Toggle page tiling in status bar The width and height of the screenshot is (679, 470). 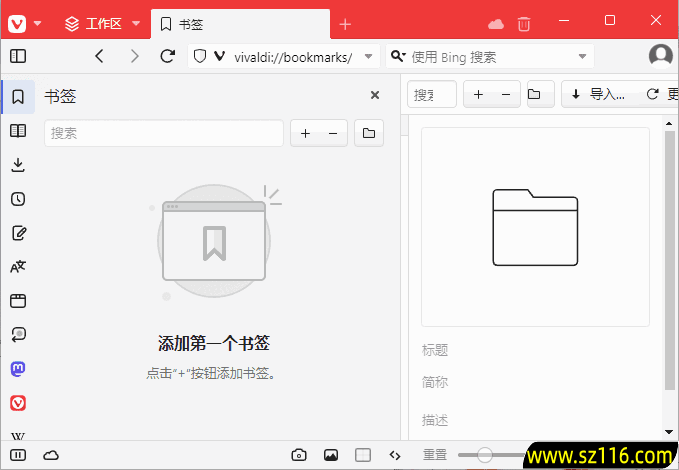(363, 455)
